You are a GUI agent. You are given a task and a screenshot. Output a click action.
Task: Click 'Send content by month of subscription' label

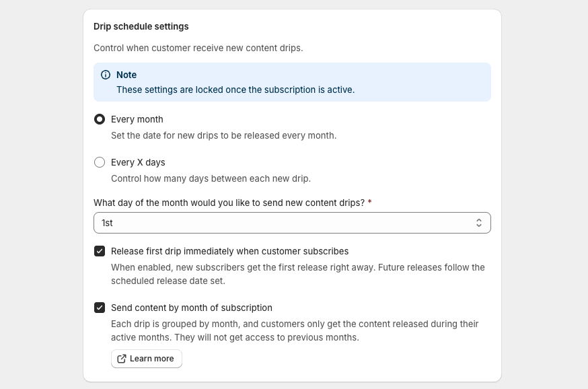pos(192,308)
